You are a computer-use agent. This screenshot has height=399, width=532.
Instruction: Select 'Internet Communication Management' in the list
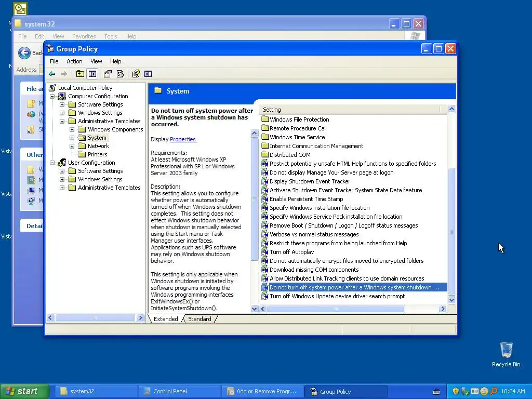[x=316, y=146]
